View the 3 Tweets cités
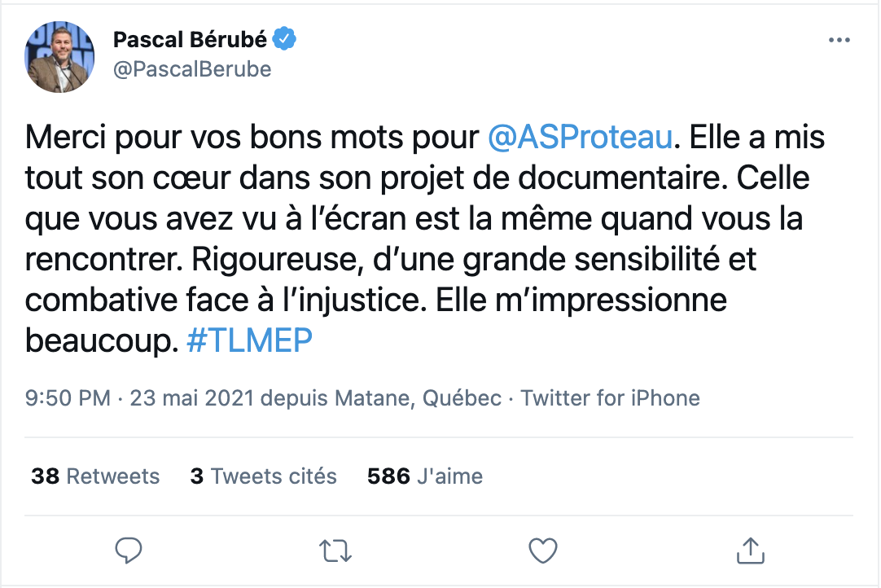This screenshot has height=588, width=881. [263, 476]
